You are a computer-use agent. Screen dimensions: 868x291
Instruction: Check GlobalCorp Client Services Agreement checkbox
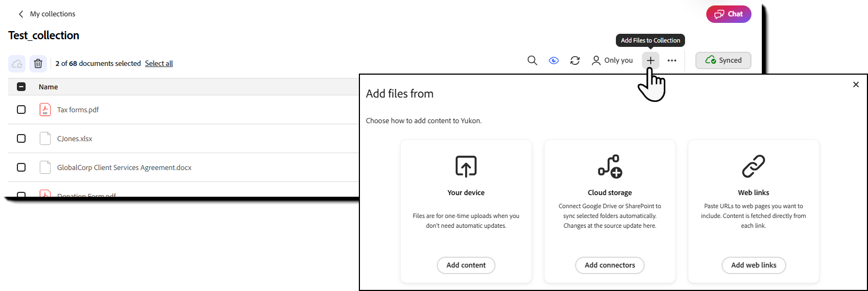(21, 167)
